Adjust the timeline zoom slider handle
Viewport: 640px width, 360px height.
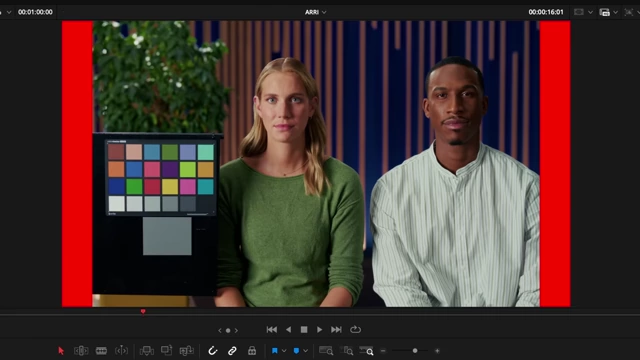point(415,351)
